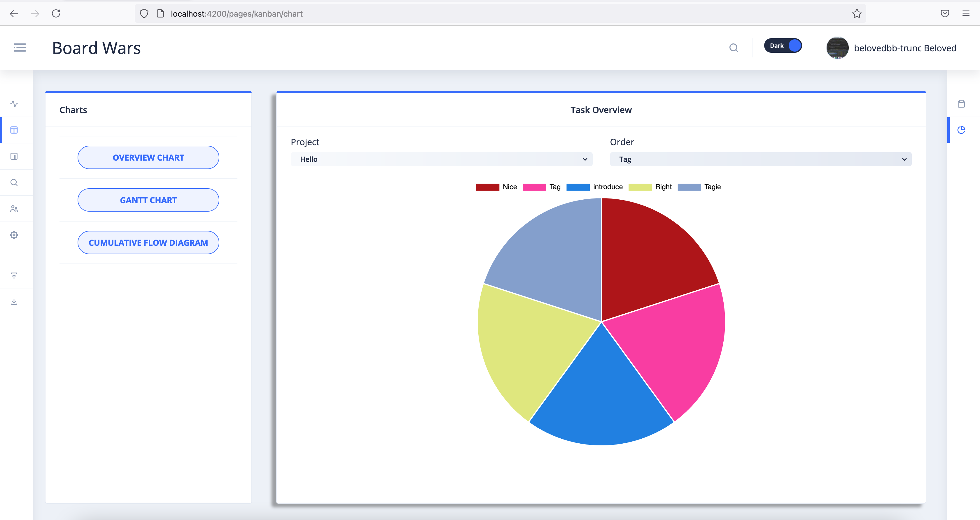Toggle the Dark theme switch
This screenshot has height=520, width=980.
pyautogui.click(x=783, y=45)
